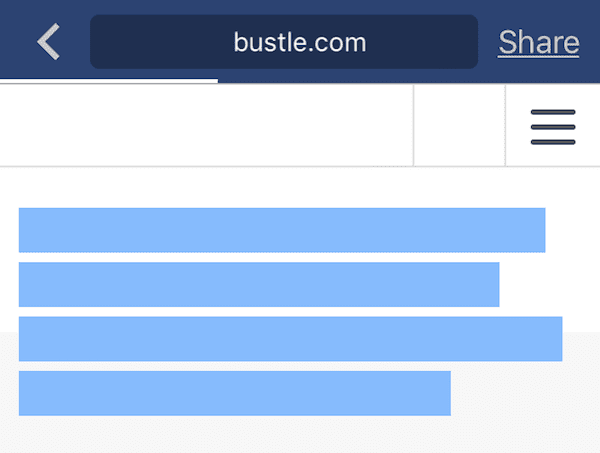Click the top bar of the hamburger icon
The image size is (600, 453).
[x=553, y=110]
